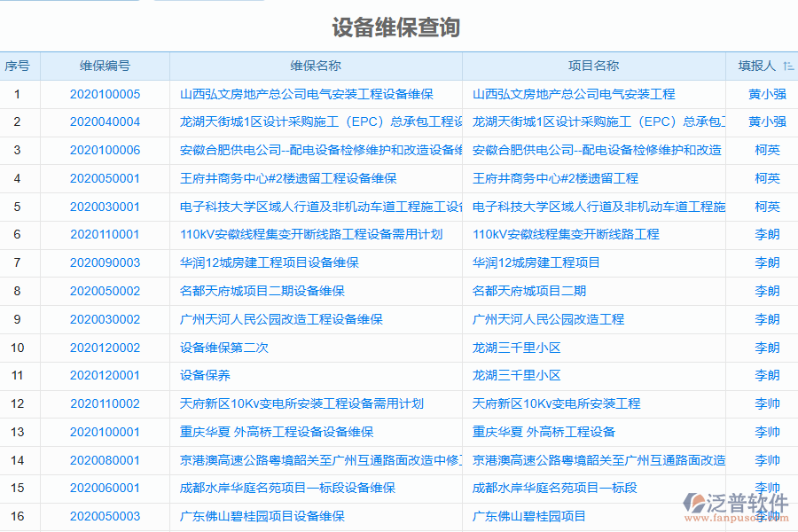Click the 维保名称 column header
This screenshot has height=532, width=798.
(x=315, y=65)
